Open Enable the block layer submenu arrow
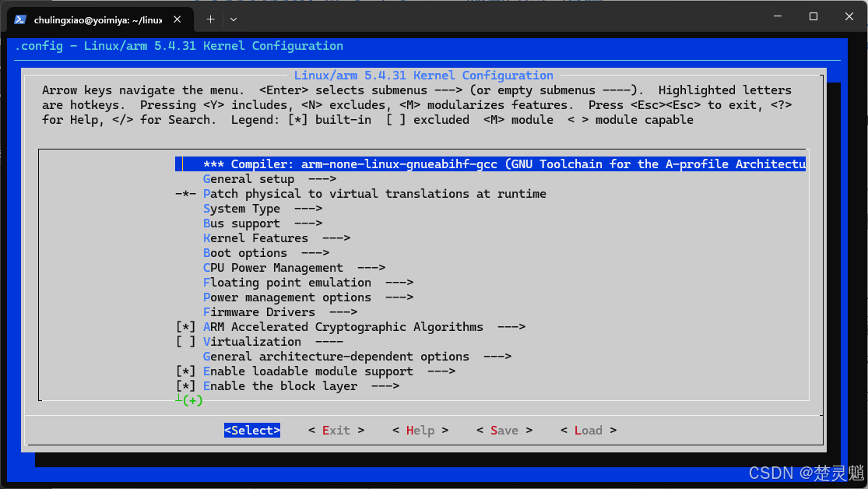Screen dimensions: 868x489 pyautogui.click(x=385, y=386)
